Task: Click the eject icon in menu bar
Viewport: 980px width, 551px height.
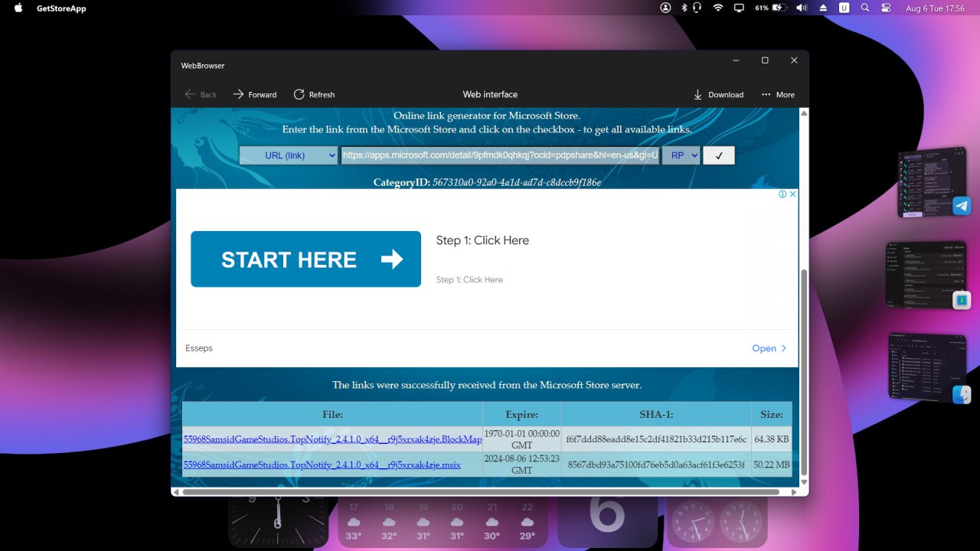Action: (824, 8)
